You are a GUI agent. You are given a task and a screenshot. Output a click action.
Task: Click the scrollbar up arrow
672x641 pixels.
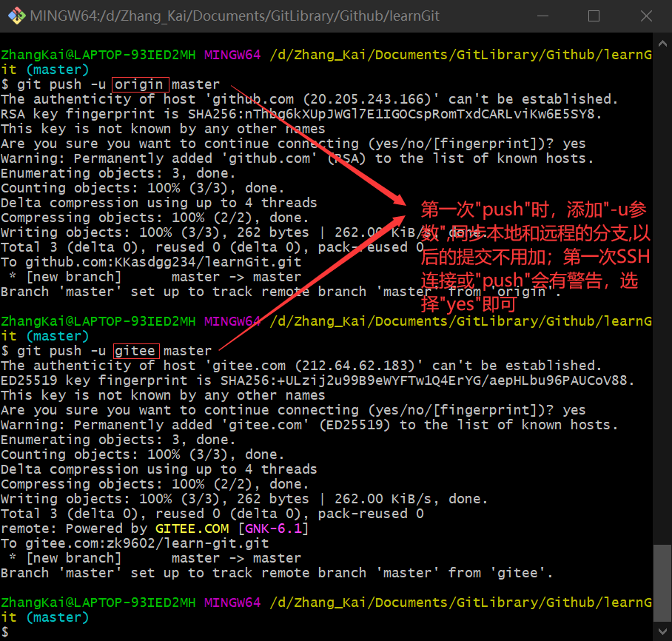click(662, 44)
